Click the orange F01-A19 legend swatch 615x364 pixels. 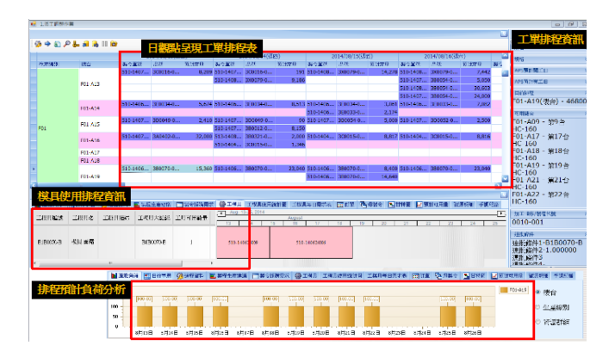[x=505, y=291]
